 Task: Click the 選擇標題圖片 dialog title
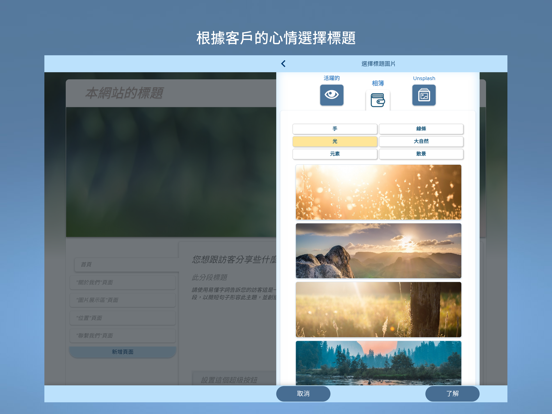pos(378,64)
